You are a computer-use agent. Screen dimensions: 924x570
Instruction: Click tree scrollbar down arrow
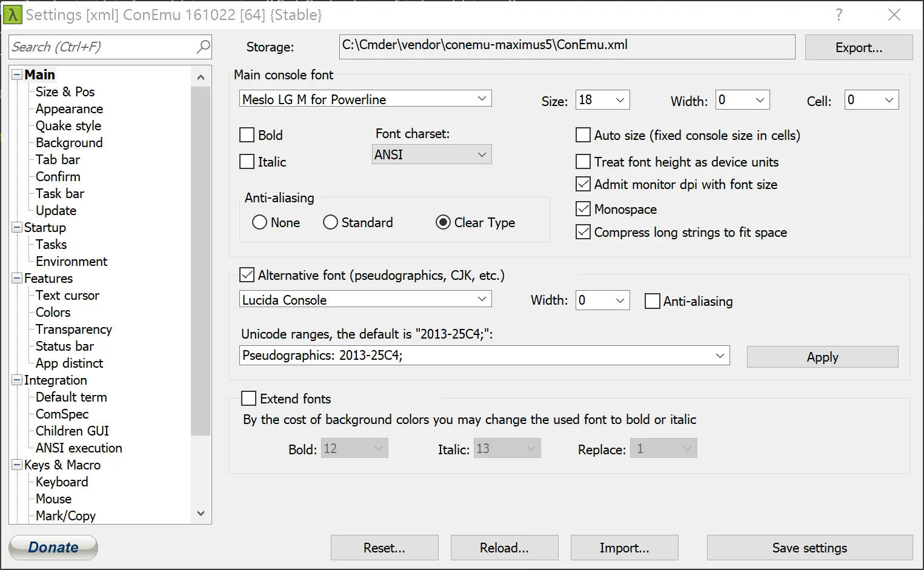point(201,514)
